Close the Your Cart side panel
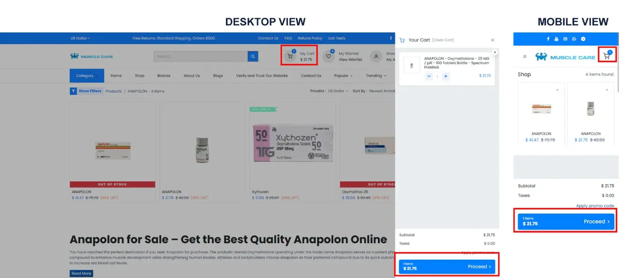 (492, 40)
